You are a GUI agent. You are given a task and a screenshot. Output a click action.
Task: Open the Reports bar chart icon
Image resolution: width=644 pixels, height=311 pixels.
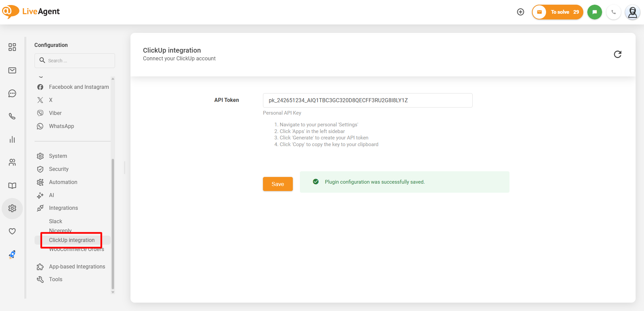[12, 139]
